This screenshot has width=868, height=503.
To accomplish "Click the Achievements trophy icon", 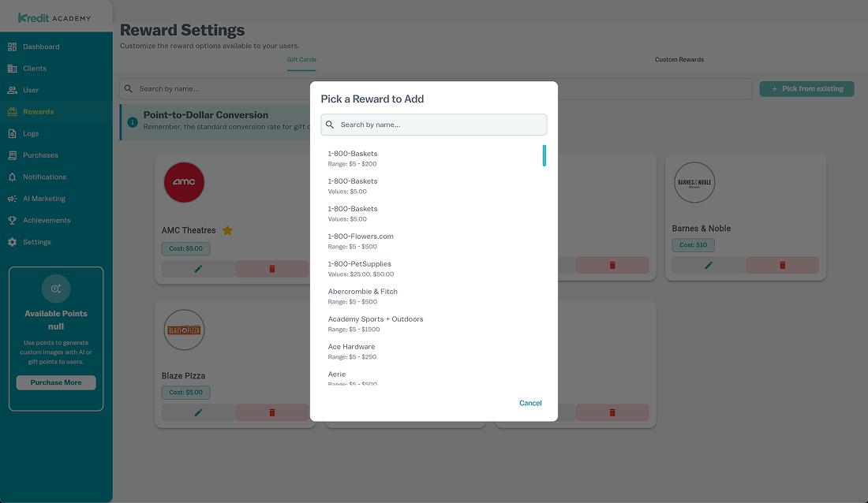I will [x=12, y=220].
